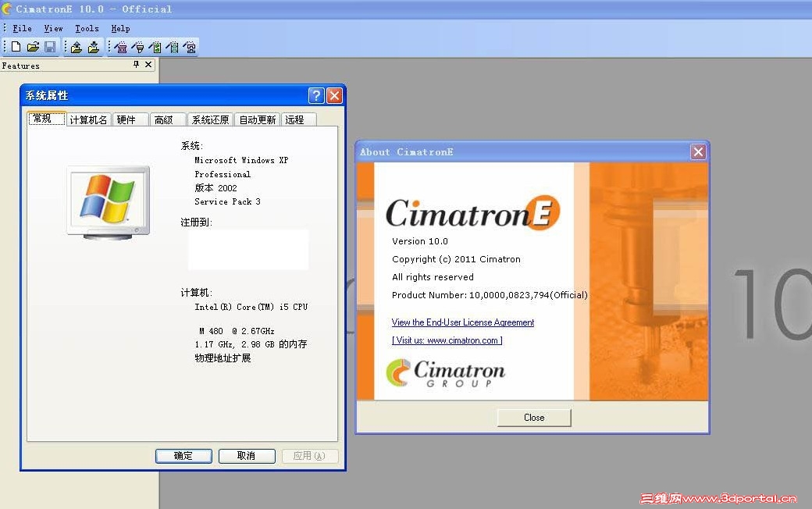Click the Windows XP logo image
The image size is (812, 509).
pyautogui.click(x=109, y=203)
